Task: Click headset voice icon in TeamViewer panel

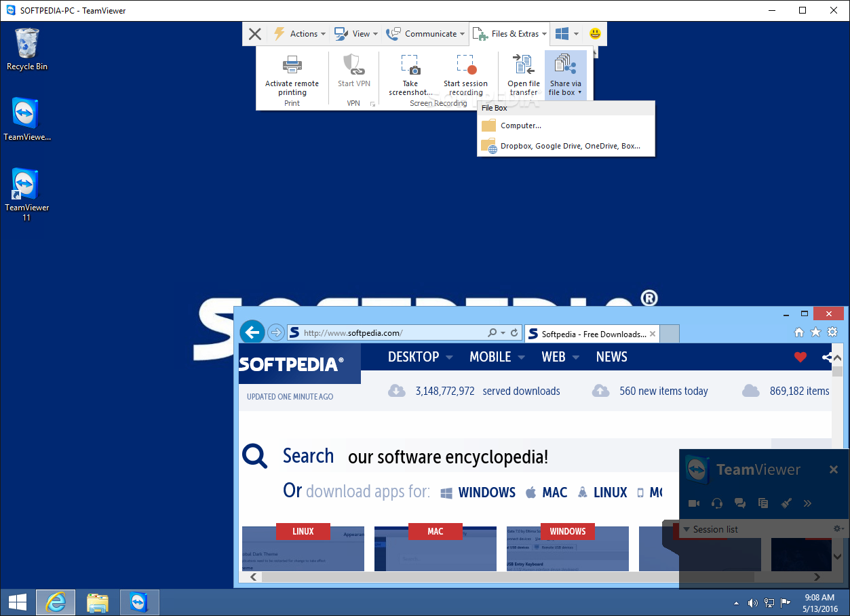Action: 717,503
